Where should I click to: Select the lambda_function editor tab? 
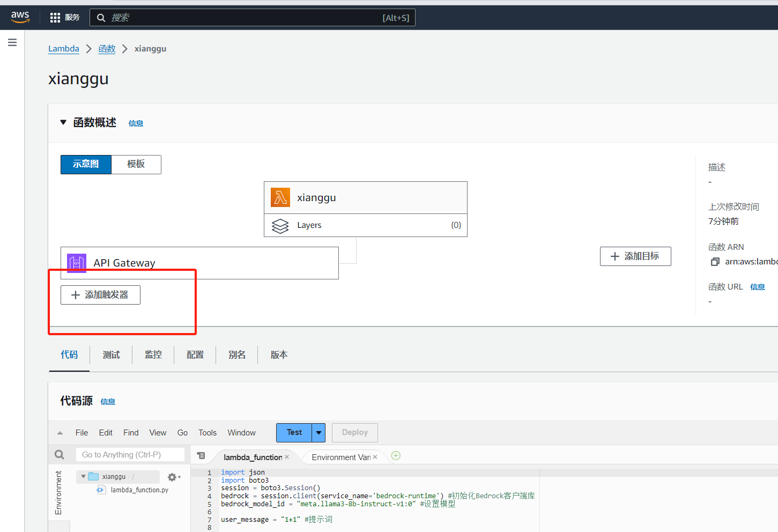pos(253,457)
